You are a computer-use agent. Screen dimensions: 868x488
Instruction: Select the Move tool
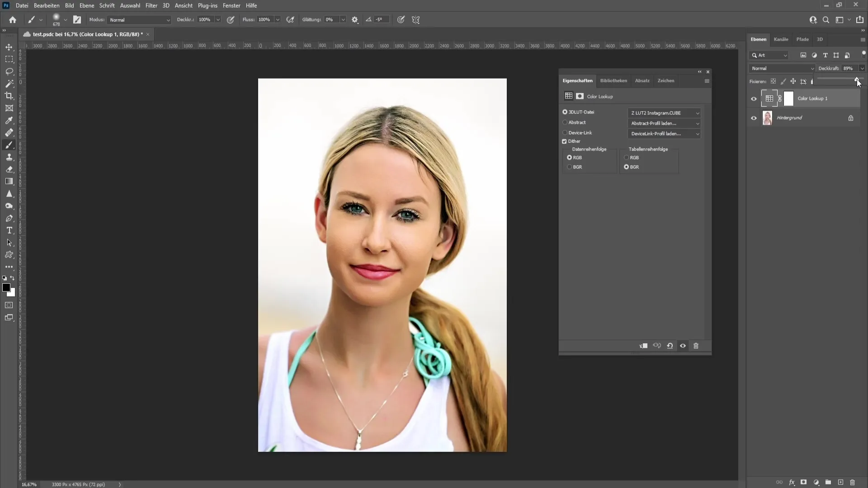(9, 47)
